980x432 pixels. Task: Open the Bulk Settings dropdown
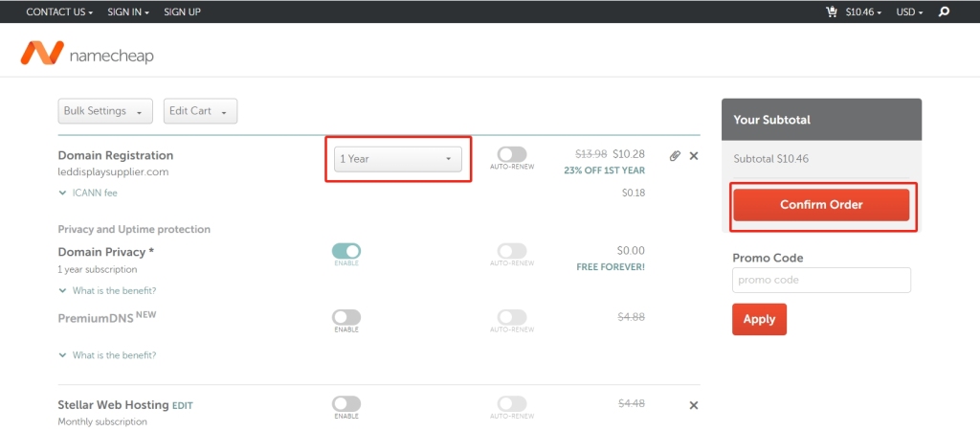(x=105, y=111)
